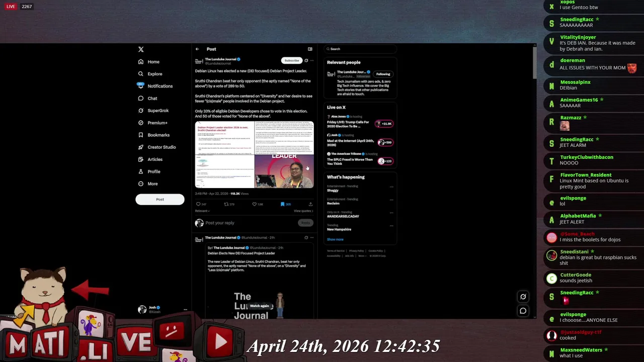The width and height of the screenshot is (644, 362).
Task: Open the New Hampshire trending topic
Action: tap(339, 229)
